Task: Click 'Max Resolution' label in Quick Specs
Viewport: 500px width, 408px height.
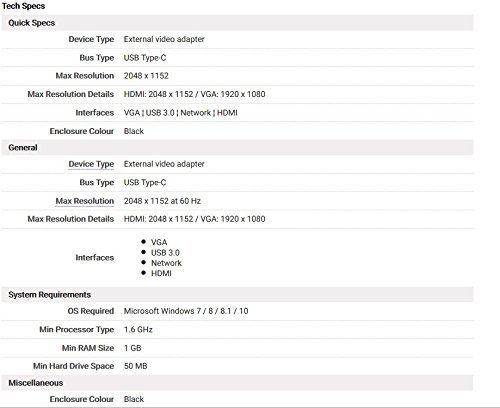Action: [85, 76]
